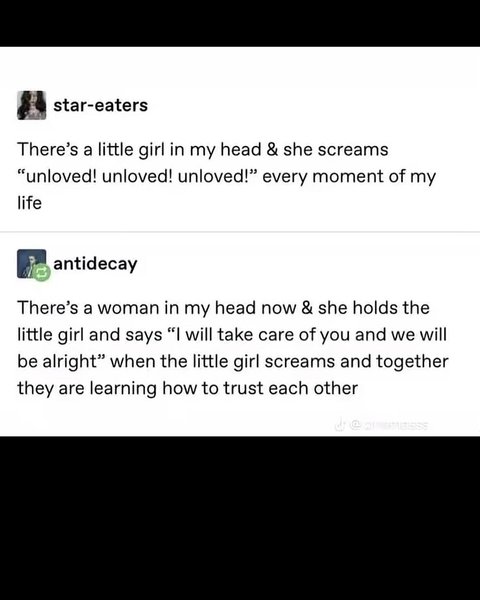Click the black bar above the post
The height and width of the screenshot is (600, 480).
tap(240, 23)
